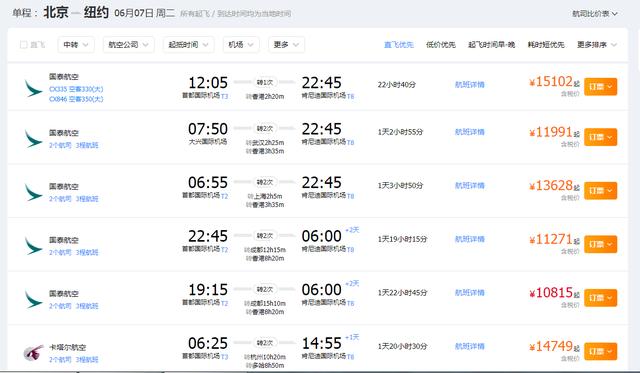Click the 纽约 destination city in header
The height and width of the screenshot is (373, 640).
tap(96, 12)
